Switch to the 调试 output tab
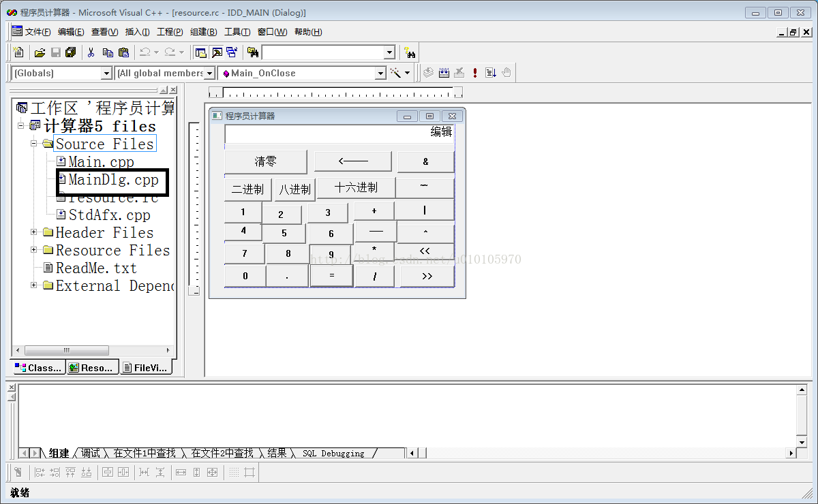Screen dimensions: 818x504 [90, 453]
